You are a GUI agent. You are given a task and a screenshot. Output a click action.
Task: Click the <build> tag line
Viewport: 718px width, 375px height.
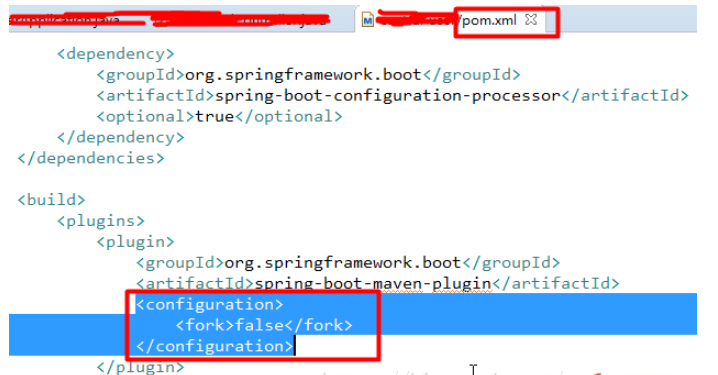51,200
